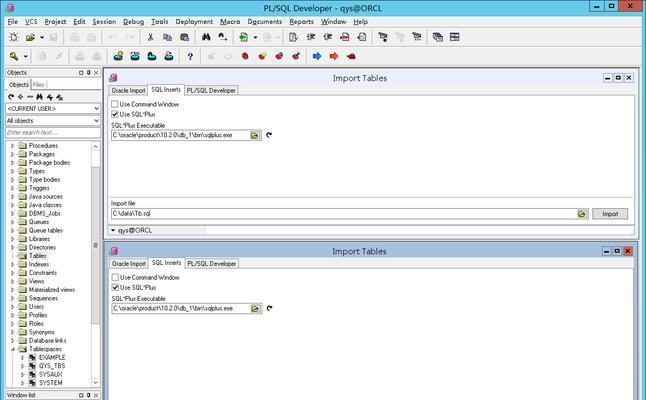
Task: Click the Objects tree vertical scrollbar
Action: pyautogui.click(x=96, y=245)
